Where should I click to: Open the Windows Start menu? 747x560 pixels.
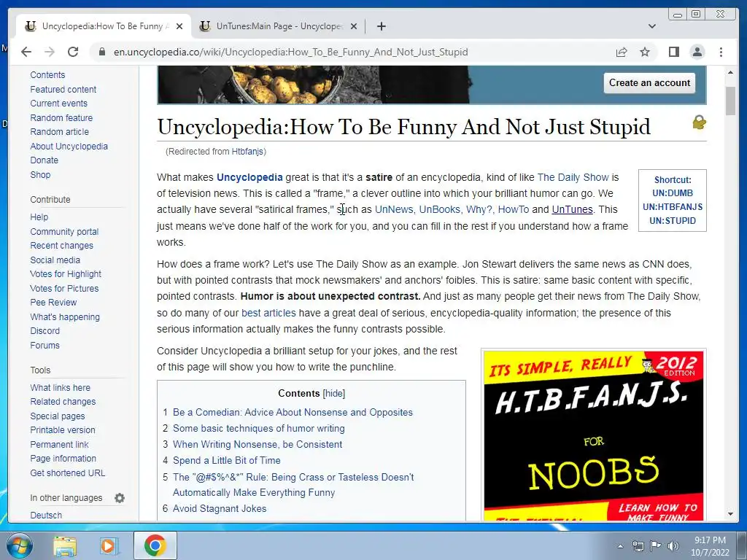pos(19,545)
